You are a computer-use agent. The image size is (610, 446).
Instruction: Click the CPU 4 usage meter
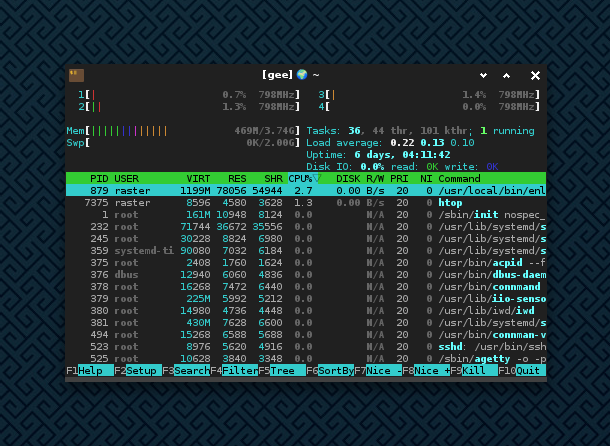(x=429, y=107)
